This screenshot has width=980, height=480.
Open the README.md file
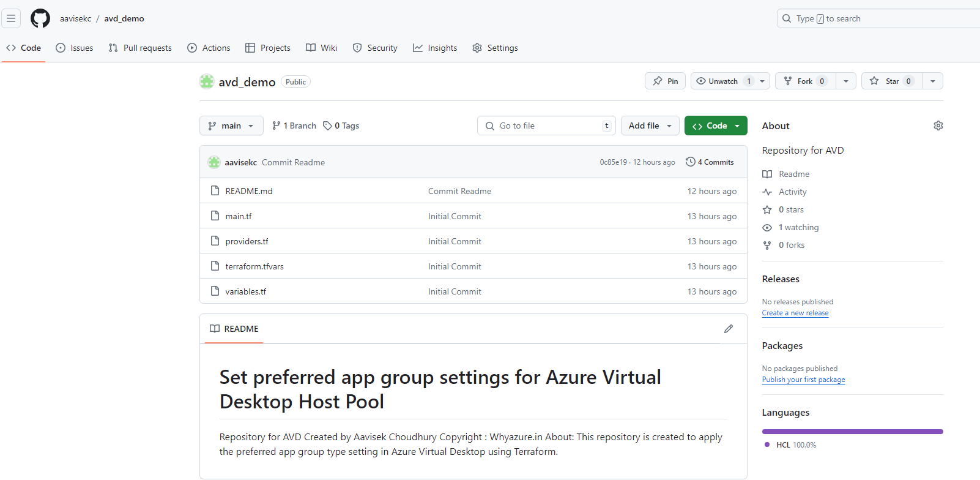tap(249, 191)
